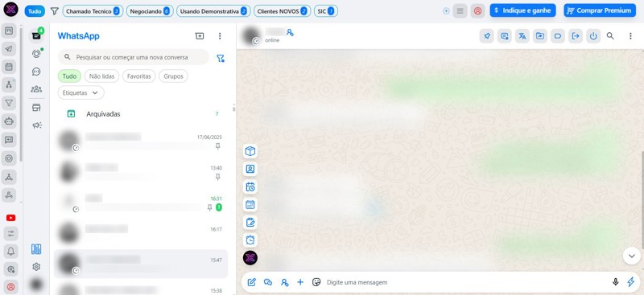
Task: Click the exit arrow icon in chat header
Action: tap(576, 36)
